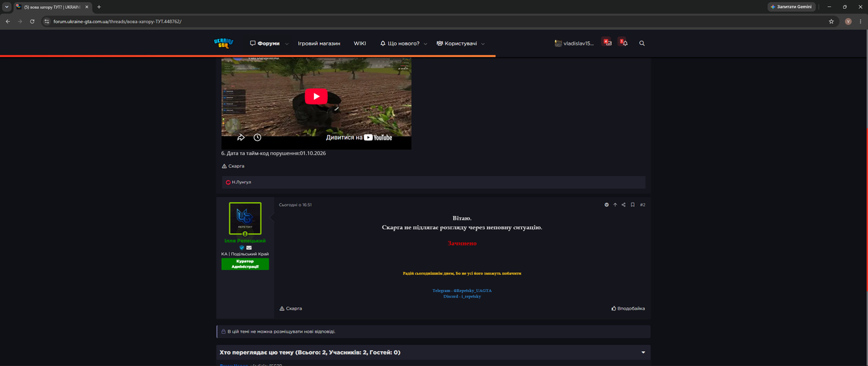Screen dimensions: 868x366
Task: Share post #2 with share icon
Action: pyautogui.click(x=624, y=205)
